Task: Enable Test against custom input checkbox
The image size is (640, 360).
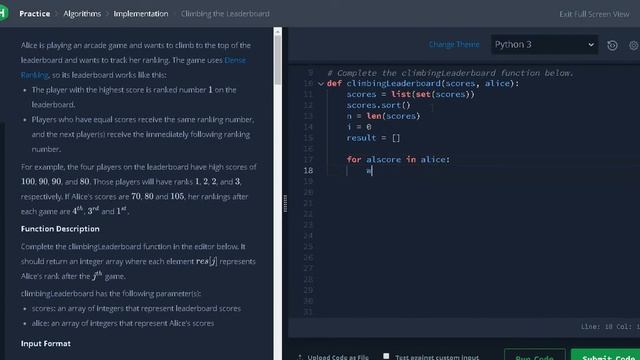Action: (x=386, y=356)
